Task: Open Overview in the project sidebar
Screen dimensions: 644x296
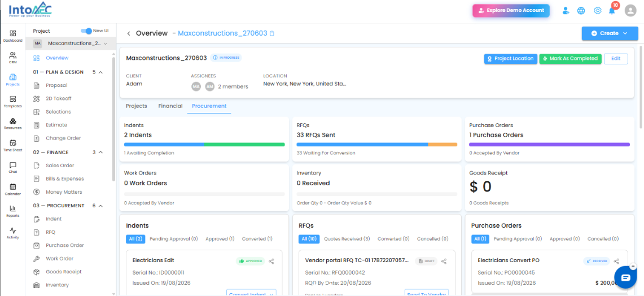Action: coord(57,58)
